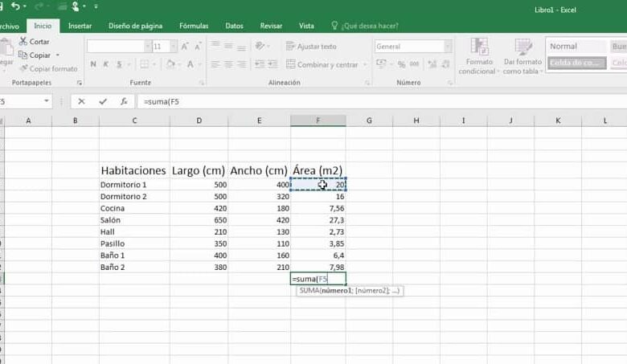Screen dimensions: 627x364
Task: Click the Salón largo cell 650
Action: click(x=199, y=220)
